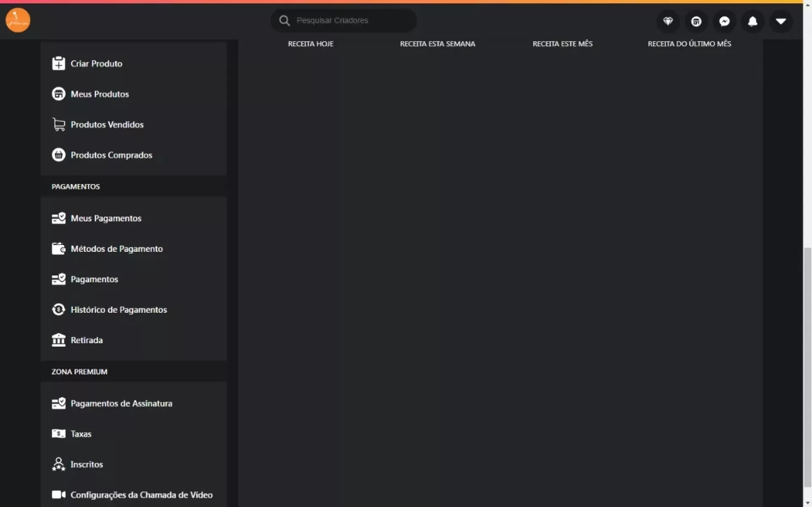Open the Inscritos subscribers icon
This screenshot has width=812, height=507.
point(58,464)
